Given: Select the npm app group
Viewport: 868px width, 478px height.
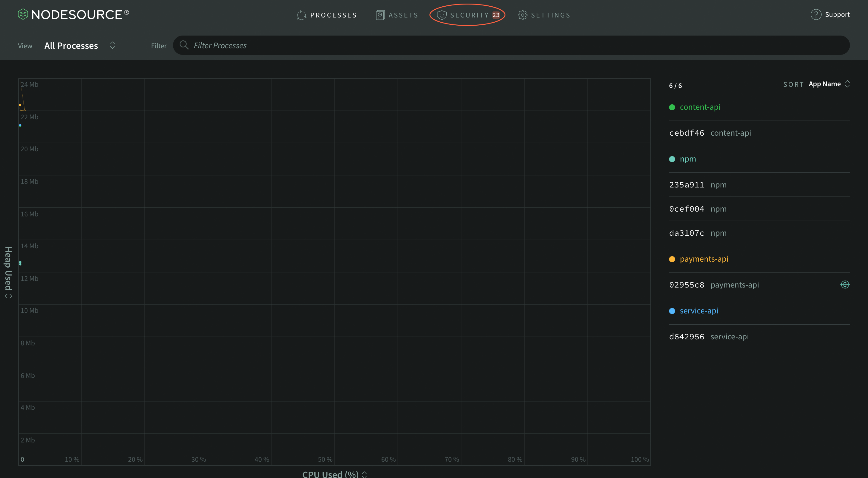Looking at the screenshot, I should click(x=688, y=159).
